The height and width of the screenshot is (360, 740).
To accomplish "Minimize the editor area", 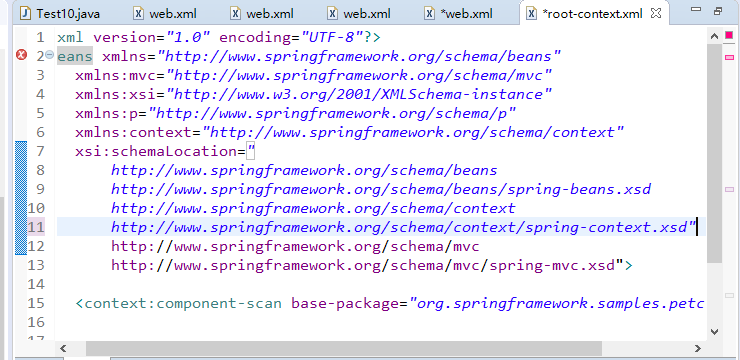I will tap(696, 9).
